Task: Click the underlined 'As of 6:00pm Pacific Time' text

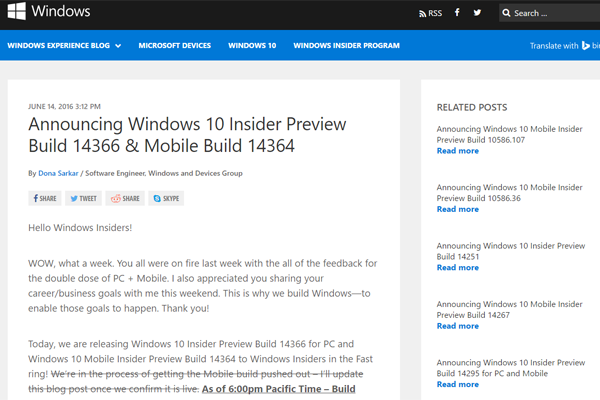Action: pos(279,389)
